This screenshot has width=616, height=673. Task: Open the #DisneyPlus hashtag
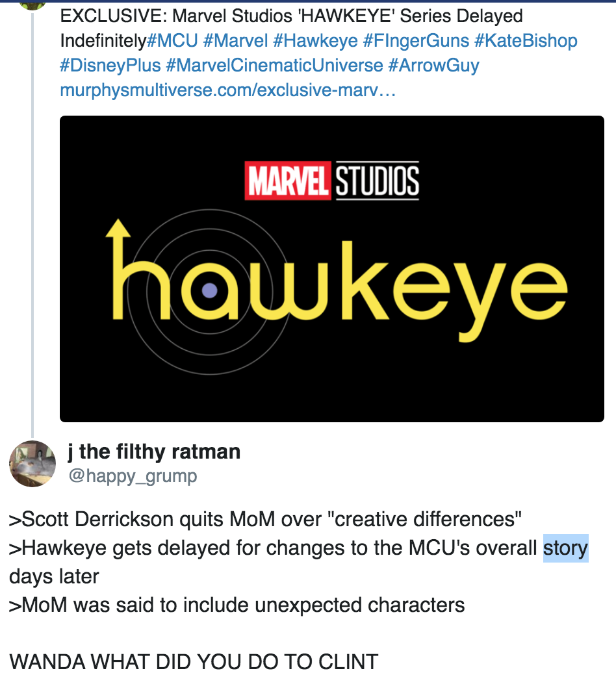[x=110, y=65]
